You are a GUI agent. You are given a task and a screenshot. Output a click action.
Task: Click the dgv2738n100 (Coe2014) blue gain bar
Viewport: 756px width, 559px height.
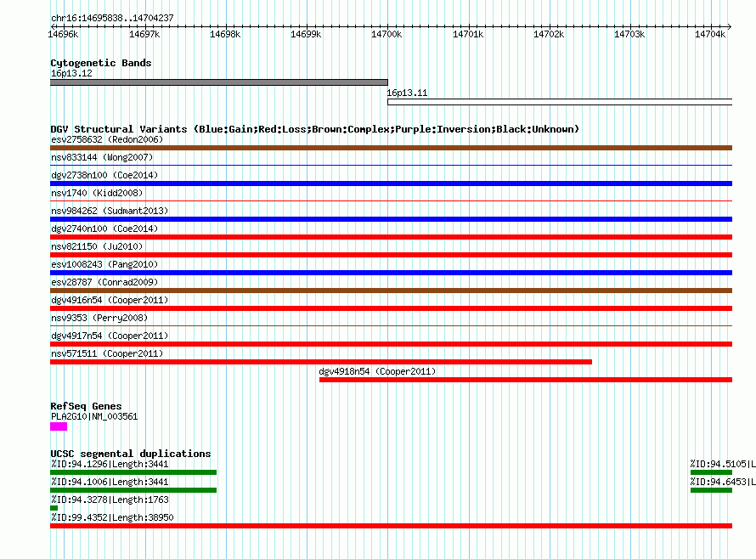(x=391, y=184)
